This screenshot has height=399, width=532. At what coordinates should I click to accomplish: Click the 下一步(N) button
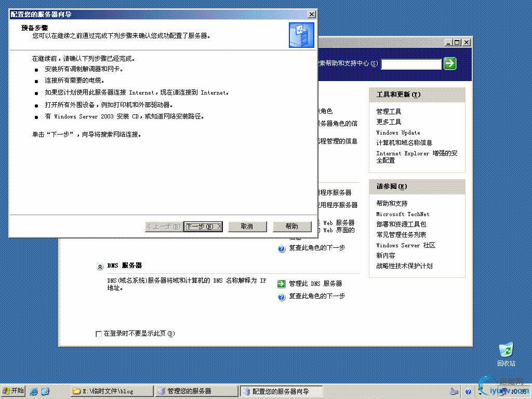(203, 227)
